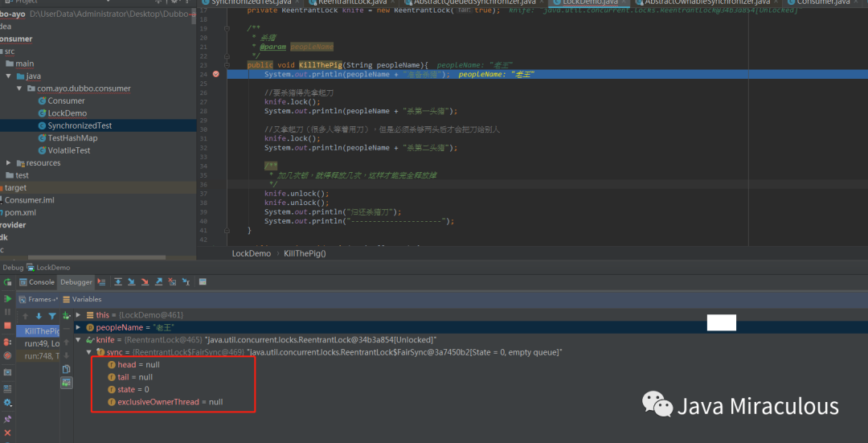Click Duplicate Watch copy icon in Variables
868x443 pixels.
tap(67, 369)
